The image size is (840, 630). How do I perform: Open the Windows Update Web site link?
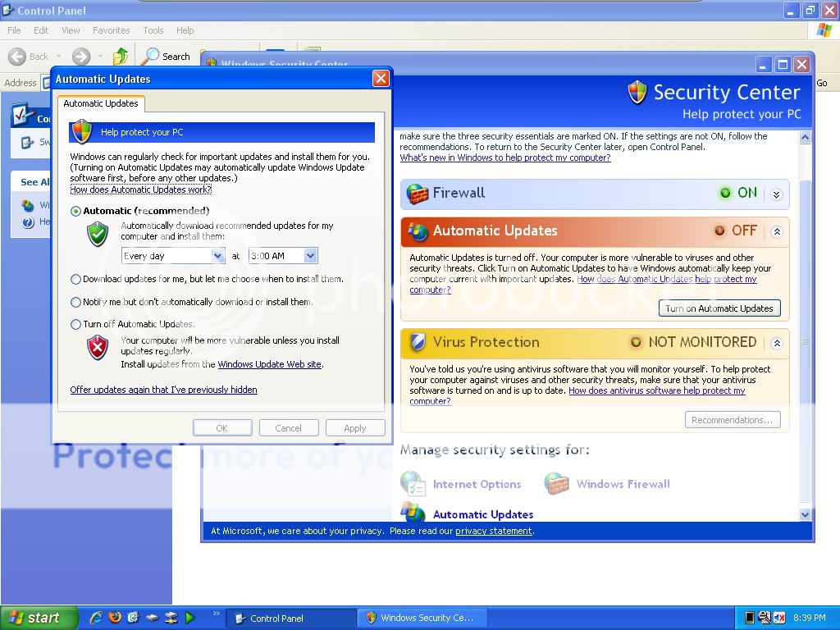click(269, 364)
